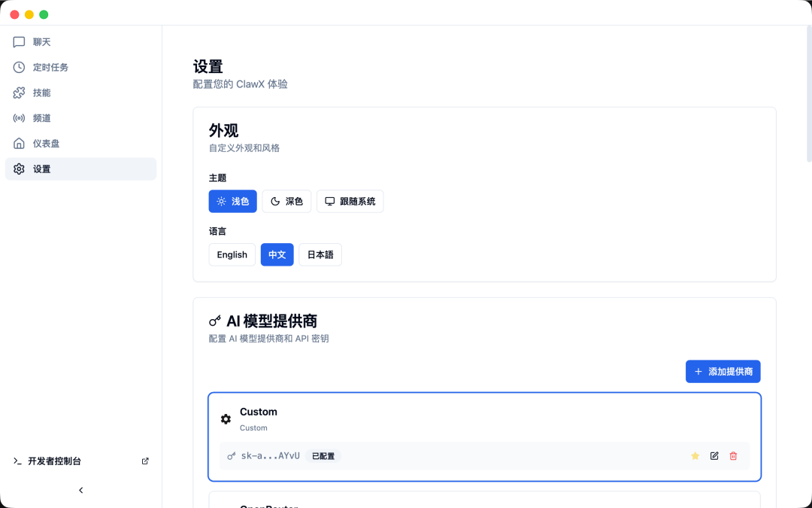
Task: Delete the Custom provider with trash icon
Action: tap(733, 456)
